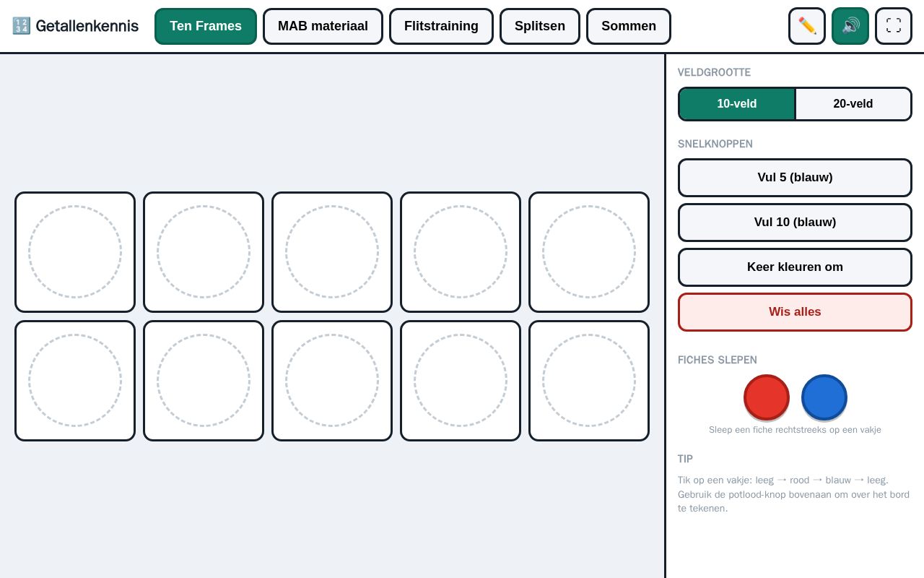This screenshot has width=924, height=578.
Task: Fill ten blue with Vul 10 button
Action: point(795,223)
